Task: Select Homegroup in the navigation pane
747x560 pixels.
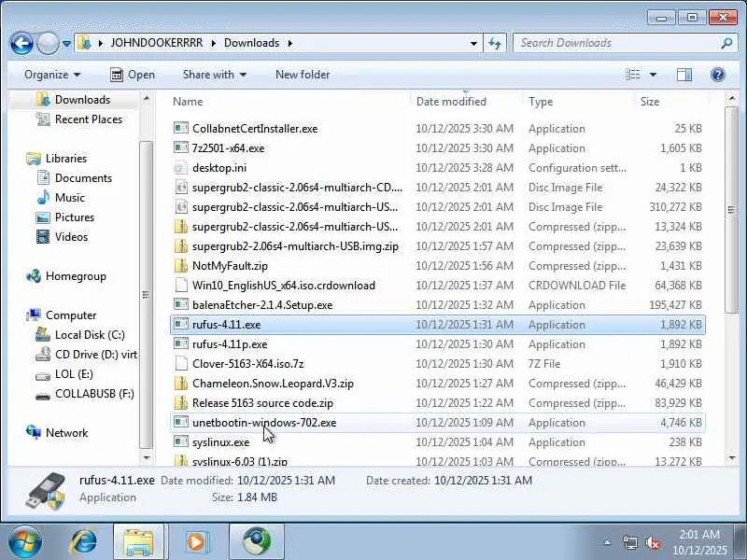Action: click(x=76, y=276)
